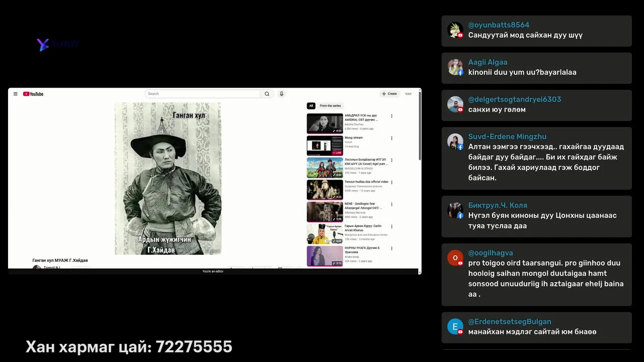Click the Aagii Algaa avatar

[455, 67]
